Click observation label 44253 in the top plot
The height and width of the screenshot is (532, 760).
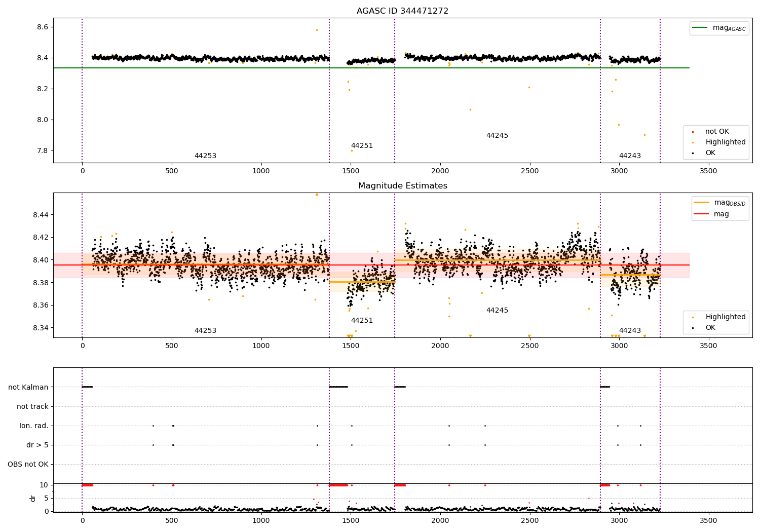(205, 156)
